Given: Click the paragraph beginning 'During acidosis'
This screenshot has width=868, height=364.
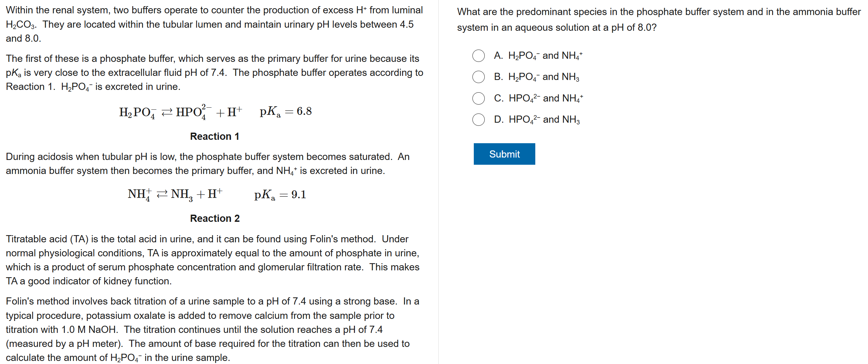Looking at the screenshot, I should pyautogui.click(x=207, y=164).
